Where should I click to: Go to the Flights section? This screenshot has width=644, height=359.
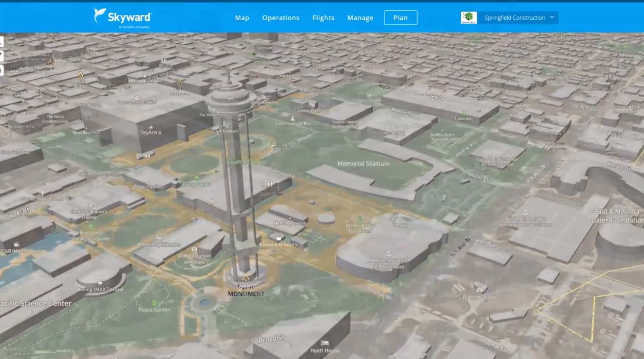[323, 18]
